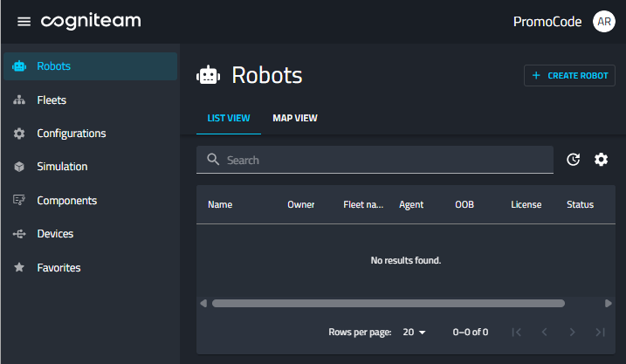The width and height of the screenshot is (626, 364).
Task: Open the rows per page dropdown
Action: click(x=414, y=332)
